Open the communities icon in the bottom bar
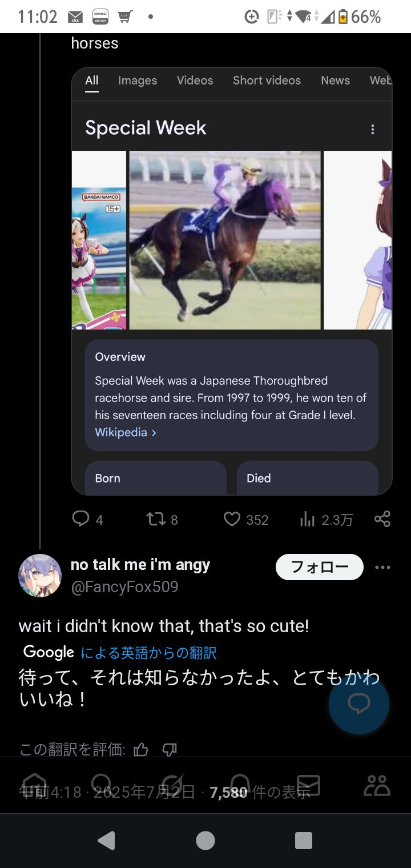Screen dimensions: 411x868 click(377, 785)
